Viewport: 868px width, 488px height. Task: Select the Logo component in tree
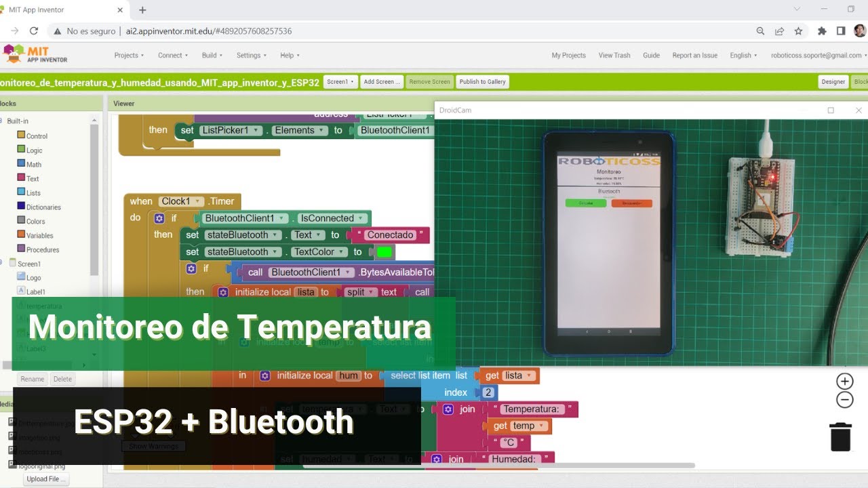click(29, 277)
